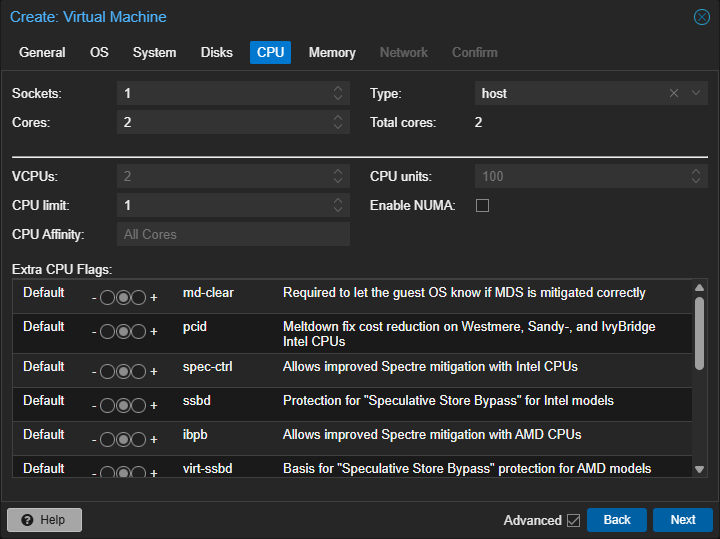The height and width of the screenshot is (539, 720).
Task: Turn off ibpb flag (left radio)
Action: coord(107,439)
